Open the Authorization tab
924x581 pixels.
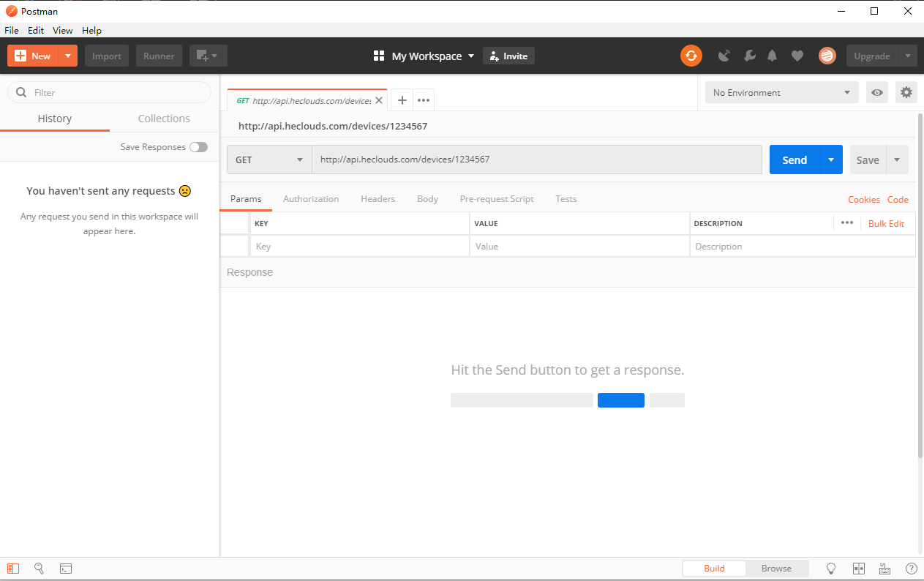point(311,199)
